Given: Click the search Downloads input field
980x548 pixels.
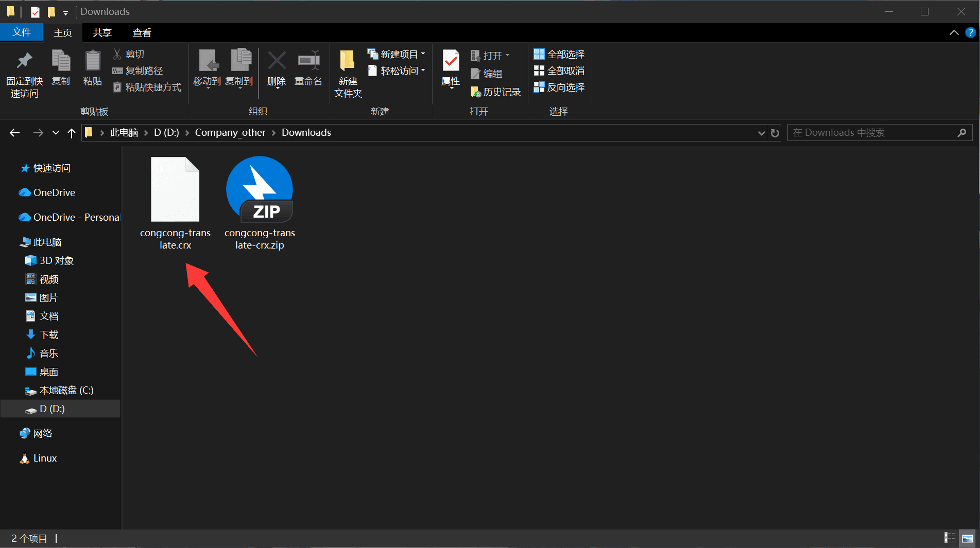Looking at the screenshot, I should (873, 133).
